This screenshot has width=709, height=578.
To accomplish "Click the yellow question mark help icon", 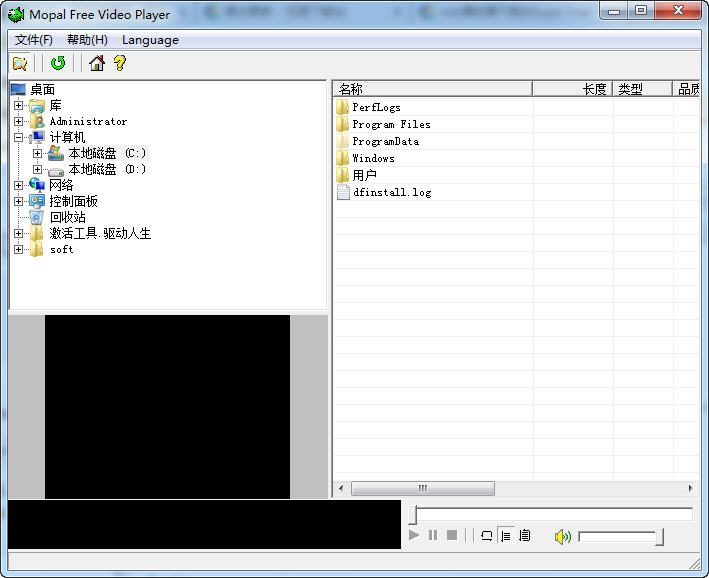I will [119, 63].
